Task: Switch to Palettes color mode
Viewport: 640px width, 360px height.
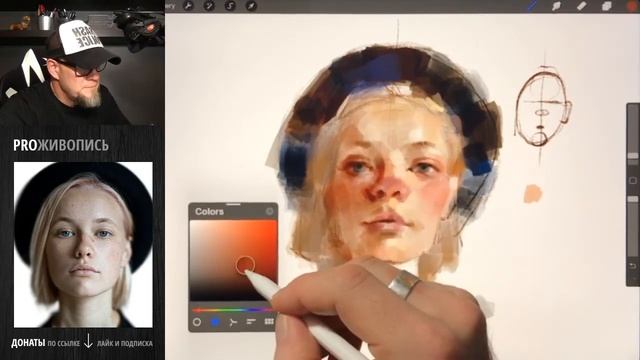Action: [269, 322]
